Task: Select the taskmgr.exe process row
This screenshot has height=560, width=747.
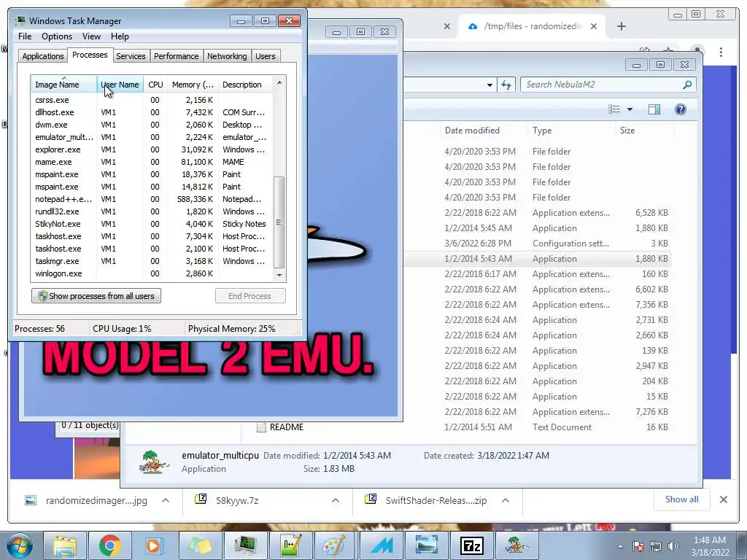Action: (152, 261)
